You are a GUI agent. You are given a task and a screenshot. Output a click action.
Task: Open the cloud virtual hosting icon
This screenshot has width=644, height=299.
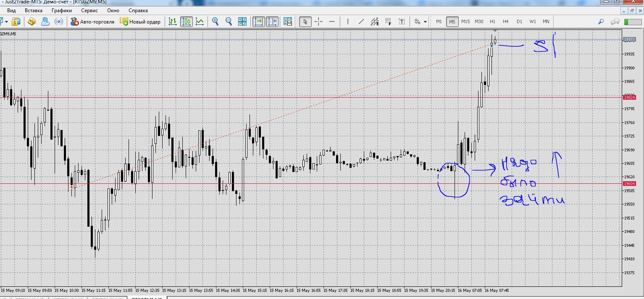click(x=45, y=21)
